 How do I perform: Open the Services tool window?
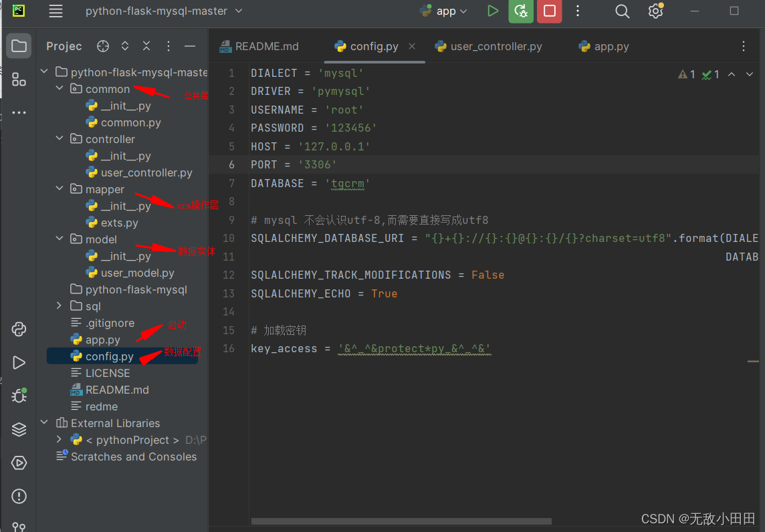click(x=18, y=462)
